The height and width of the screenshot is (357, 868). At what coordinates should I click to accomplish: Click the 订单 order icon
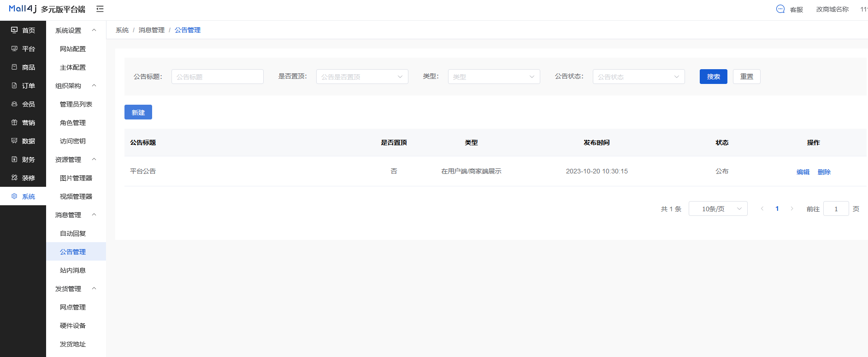[x=14, y=85]
